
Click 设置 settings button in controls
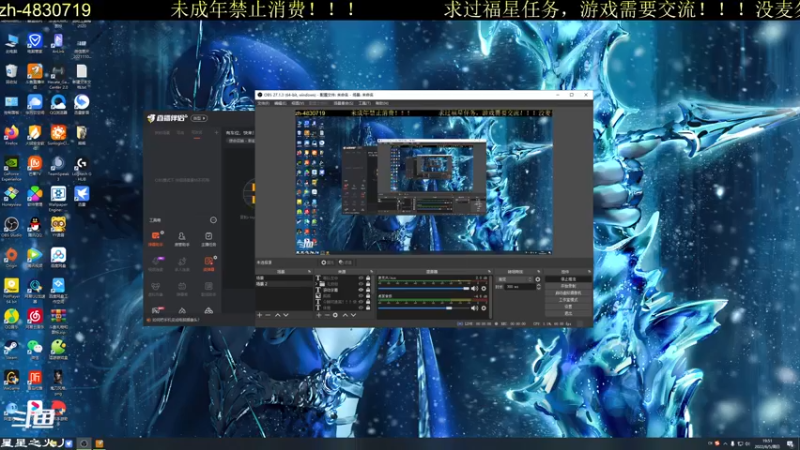coord(568,307)
